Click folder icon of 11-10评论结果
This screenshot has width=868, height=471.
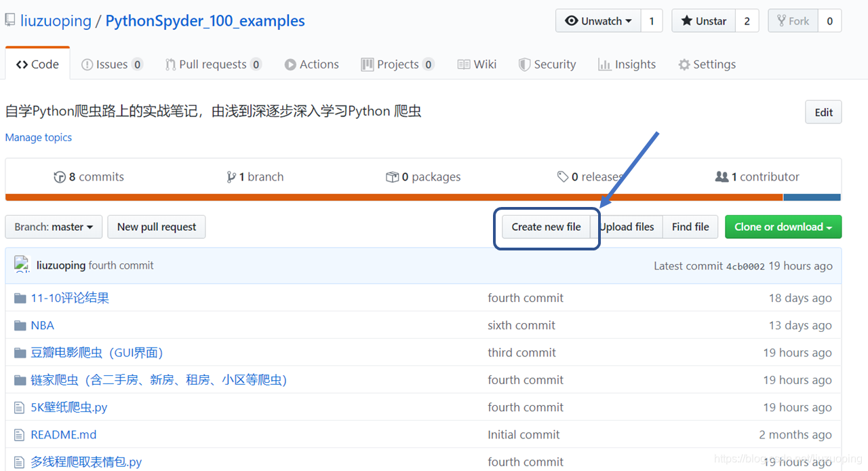point(20,298)
